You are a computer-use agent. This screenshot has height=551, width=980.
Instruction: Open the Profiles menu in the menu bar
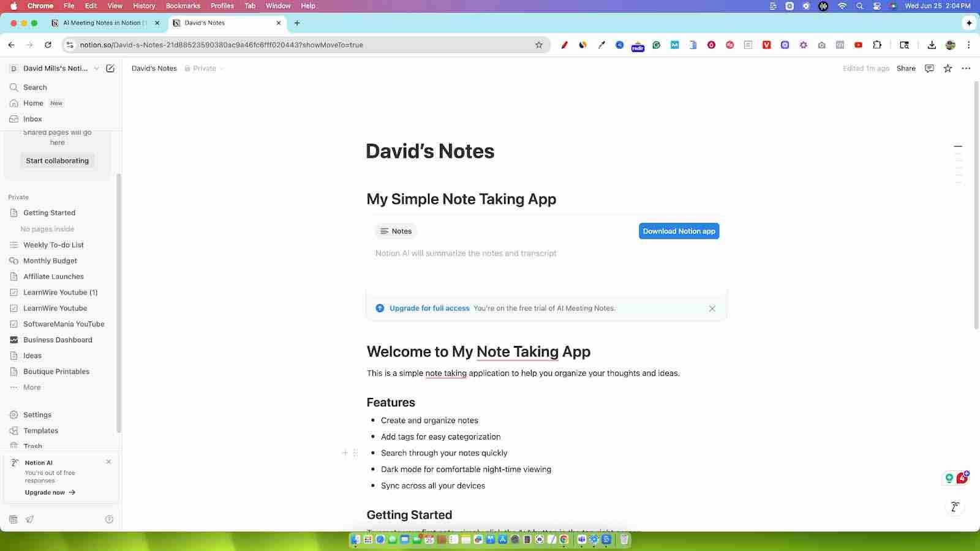point(222,6)
